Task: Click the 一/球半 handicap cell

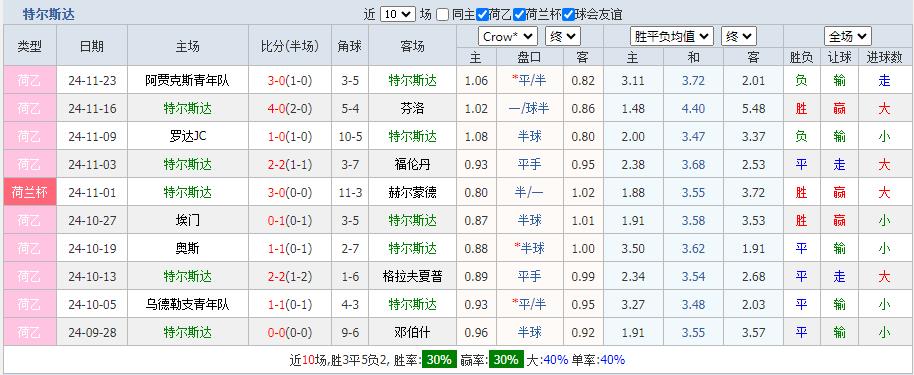Action: [529, 108]
